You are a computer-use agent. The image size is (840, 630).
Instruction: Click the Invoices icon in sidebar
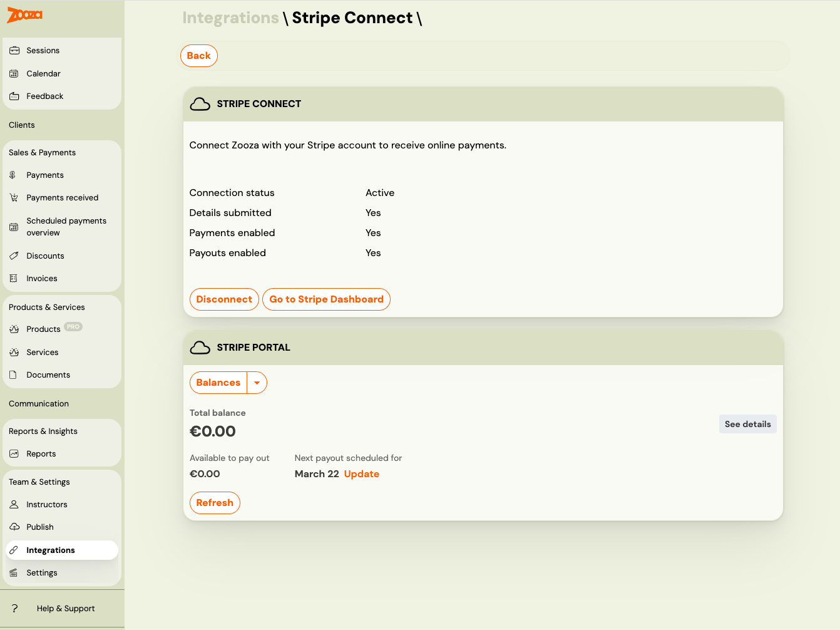click(14, 279)
